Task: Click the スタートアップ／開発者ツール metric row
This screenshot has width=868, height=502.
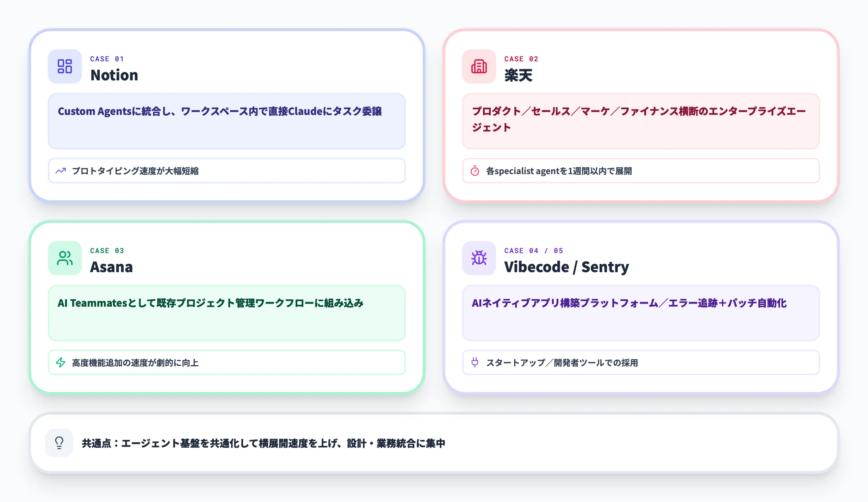Action: [x=640, y=362]
